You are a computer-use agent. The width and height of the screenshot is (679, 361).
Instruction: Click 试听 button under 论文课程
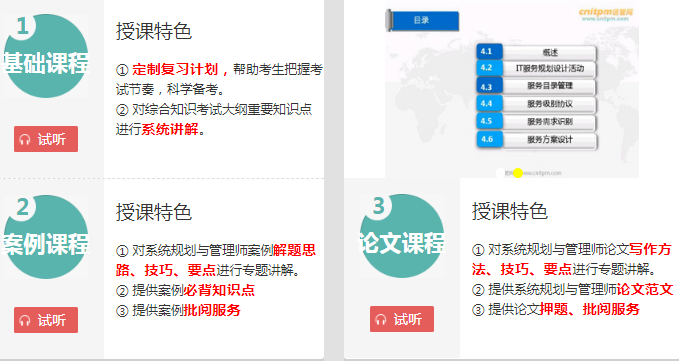[402, 319]
